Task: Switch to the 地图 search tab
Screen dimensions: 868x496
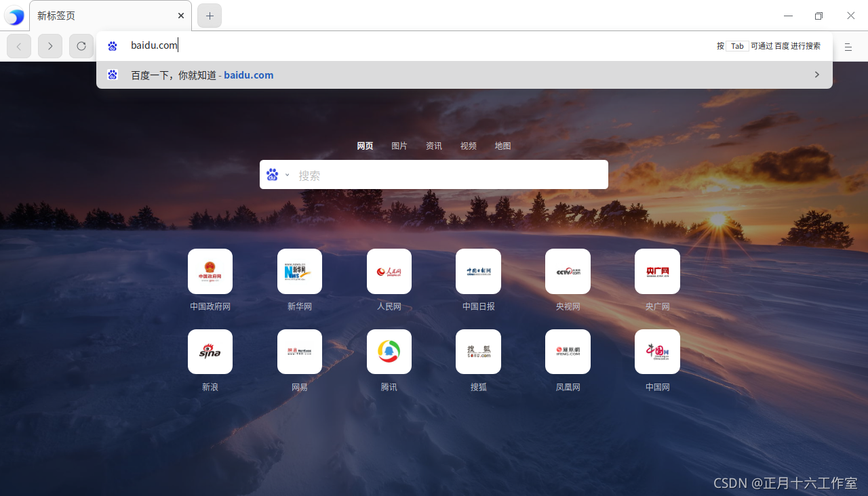Action: click(502, 146)
